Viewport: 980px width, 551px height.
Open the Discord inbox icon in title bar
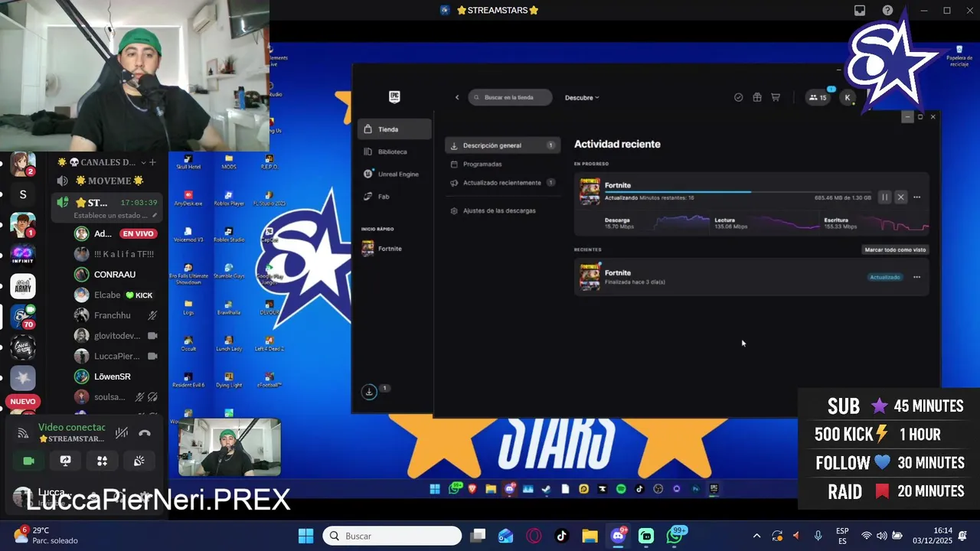[860, 10]
